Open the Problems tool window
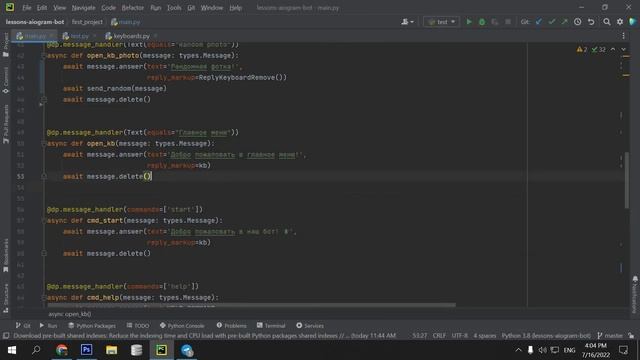The image size is (640, 360). point(232,325)
